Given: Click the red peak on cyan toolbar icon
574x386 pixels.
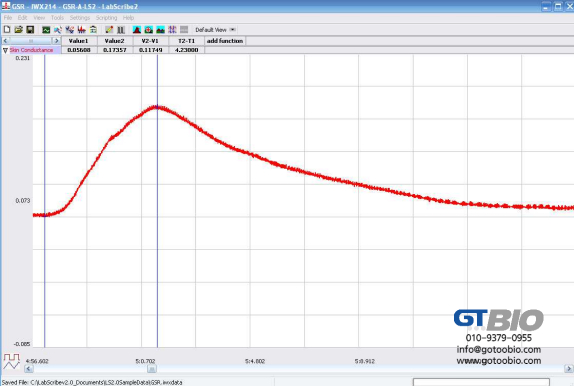Looking at the screenshot, I should [137, 30].
